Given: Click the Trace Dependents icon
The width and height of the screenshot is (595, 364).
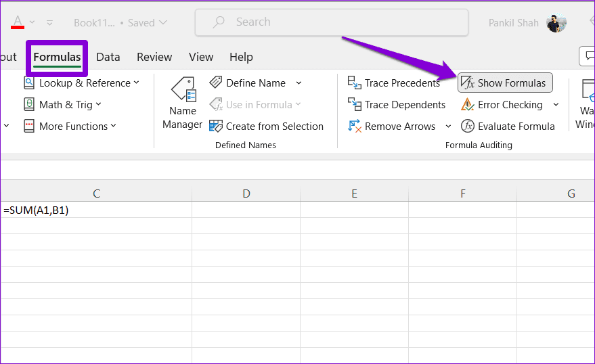Looking at the screenshot, I should 355,104.
